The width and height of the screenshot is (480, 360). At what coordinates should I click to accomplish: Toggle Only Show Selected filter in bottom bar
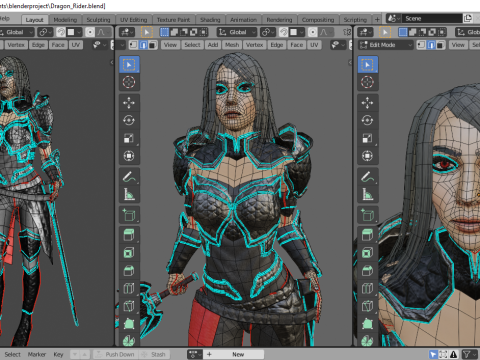433,354
